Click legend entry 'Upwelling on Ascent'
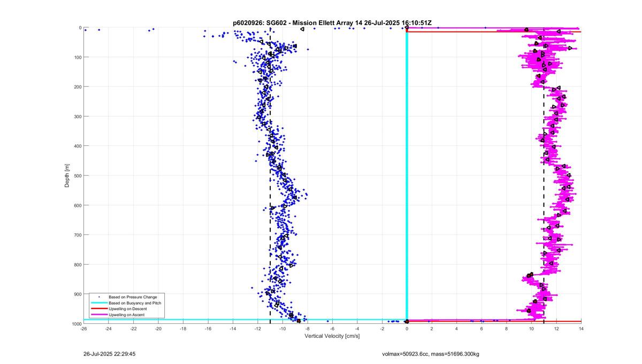 [126, 315]
